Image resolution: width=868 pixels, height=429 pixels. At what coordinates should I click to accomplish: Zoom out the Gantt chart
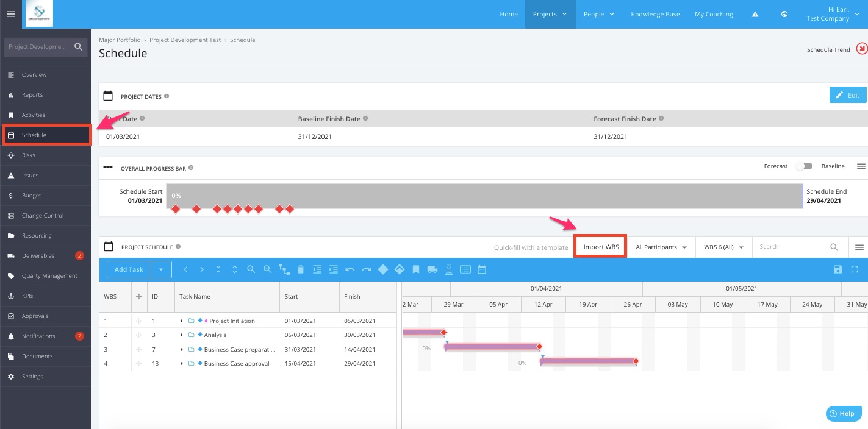[x=251, y=269]
